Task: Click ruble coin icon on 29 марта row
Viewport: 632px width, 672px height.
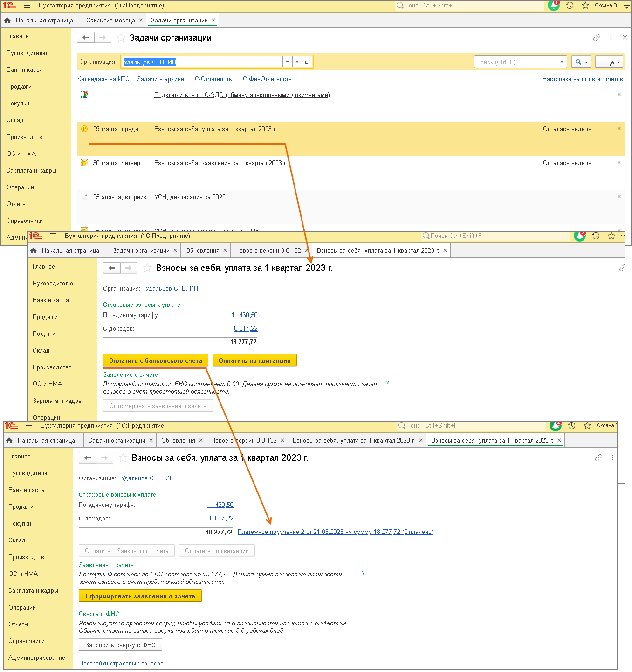Action: 84,129
